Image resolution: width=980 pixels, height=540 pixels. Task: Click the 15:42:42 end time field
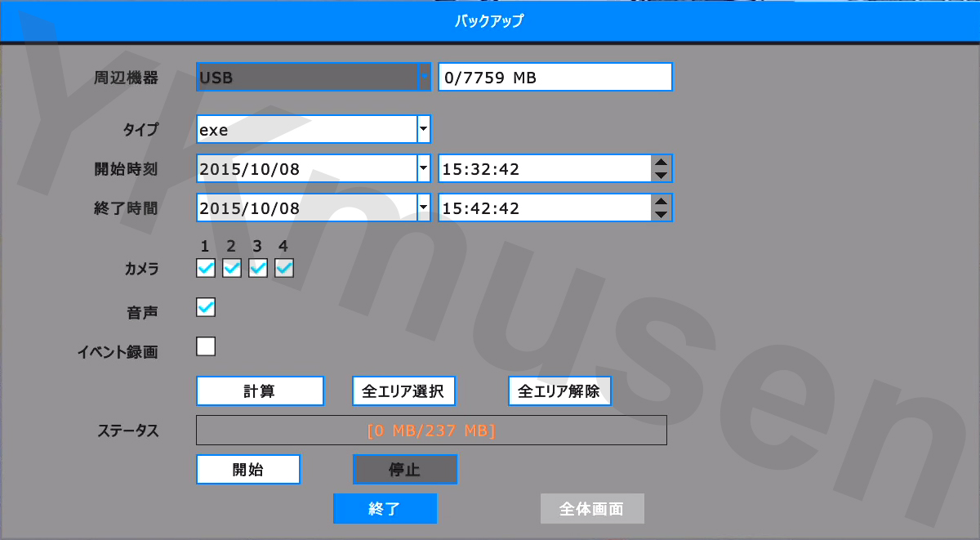click(545, 208)
